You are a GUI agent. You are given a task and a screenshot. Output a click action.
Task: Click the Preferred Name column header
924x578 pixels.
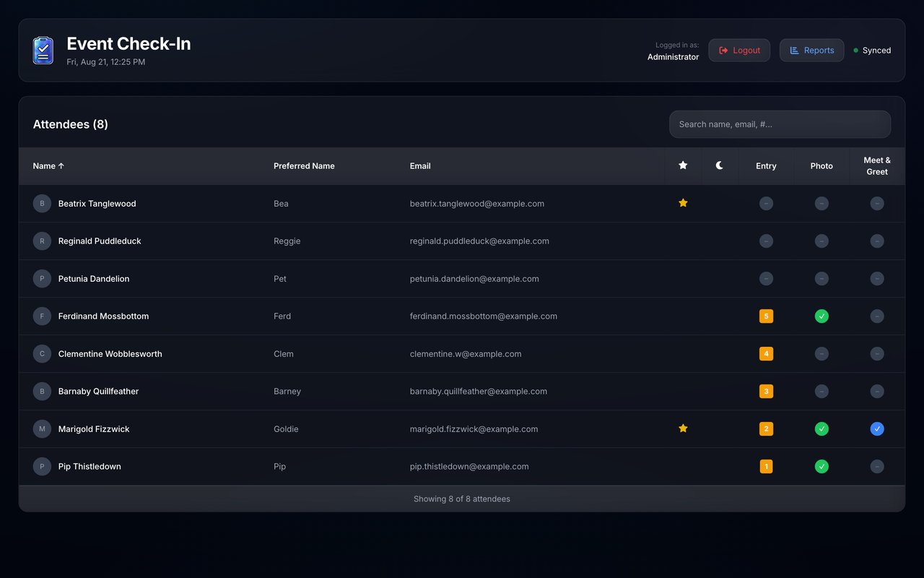pos(304,165)
